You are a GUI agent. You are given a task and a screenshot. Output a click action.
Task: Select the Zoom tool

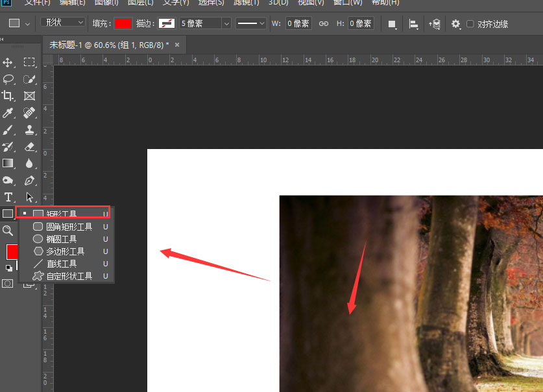click(8, 231)
